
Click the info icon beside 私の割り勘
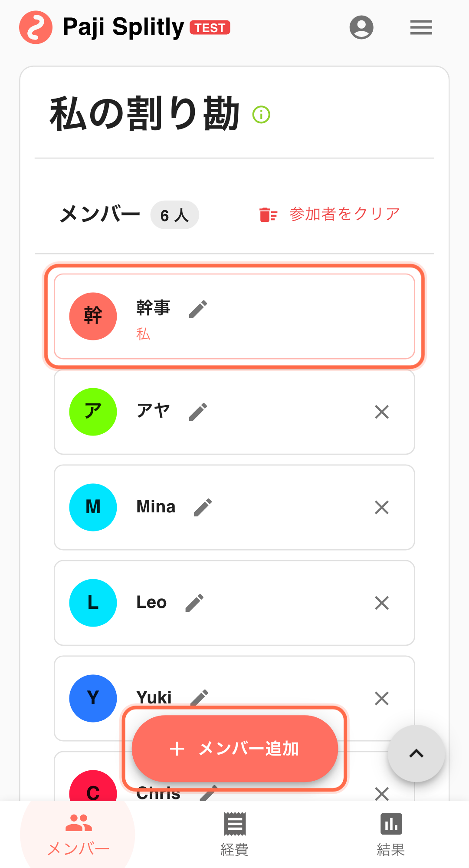[261, 115]
